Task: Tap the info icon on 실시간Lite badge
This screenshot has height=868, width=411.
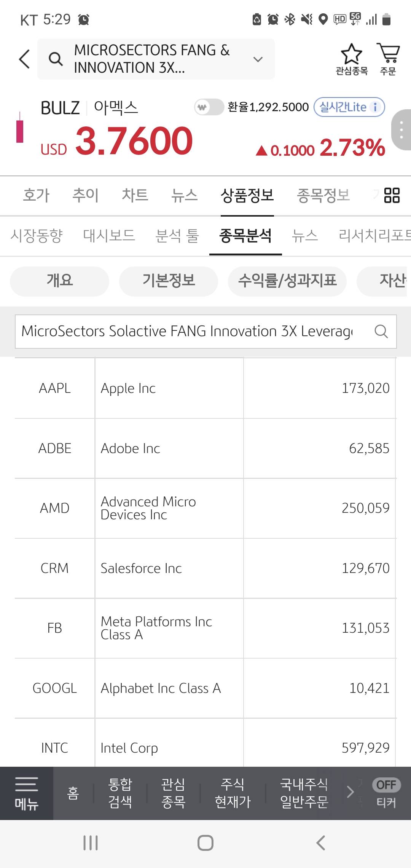Action: [x=375, y=107]
